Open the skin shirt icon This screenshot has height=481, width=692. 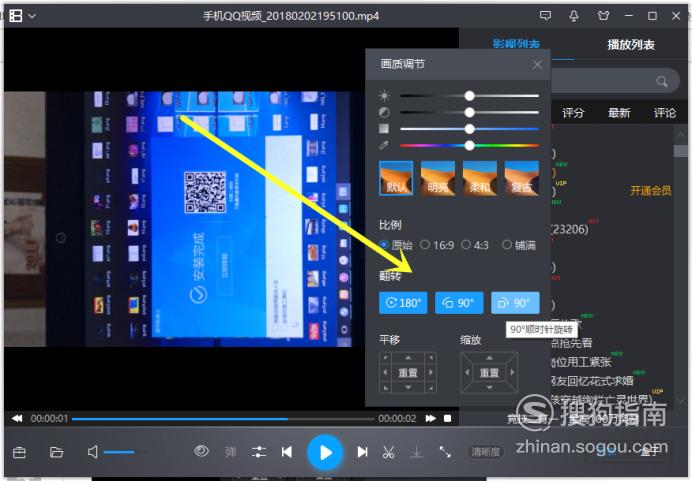pyautogui.click(x=603, y=16)
